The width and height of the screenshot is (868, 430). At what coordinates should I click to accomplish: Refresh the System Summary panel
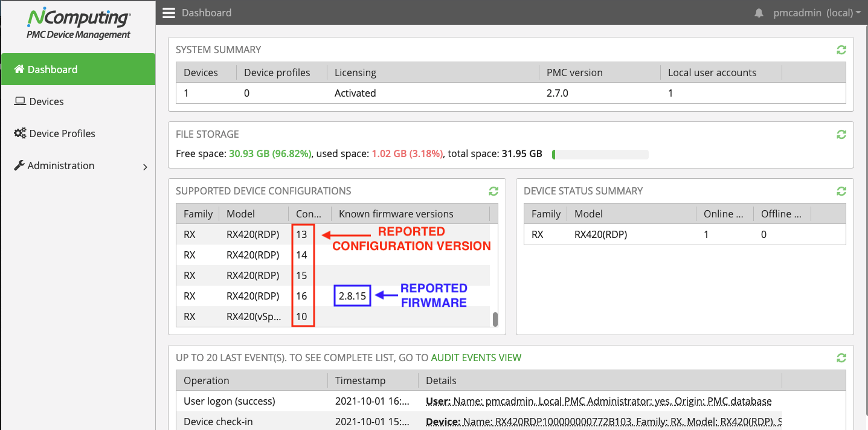pos(841,50)
